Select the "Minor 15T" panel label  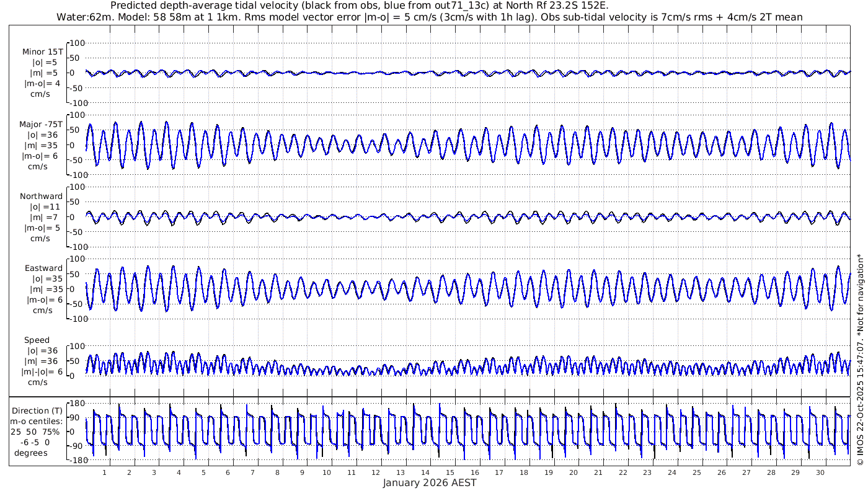click(x=42, y=52)
